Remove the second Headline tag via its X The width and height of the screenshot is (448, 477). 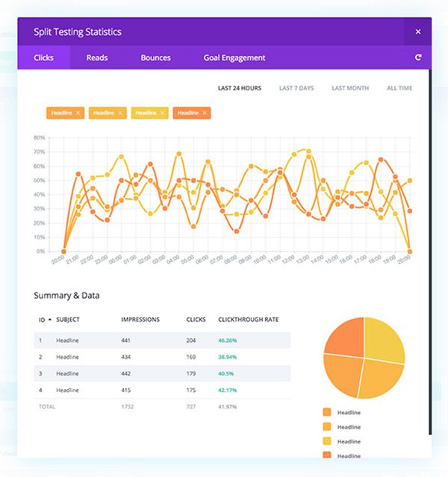121,113
